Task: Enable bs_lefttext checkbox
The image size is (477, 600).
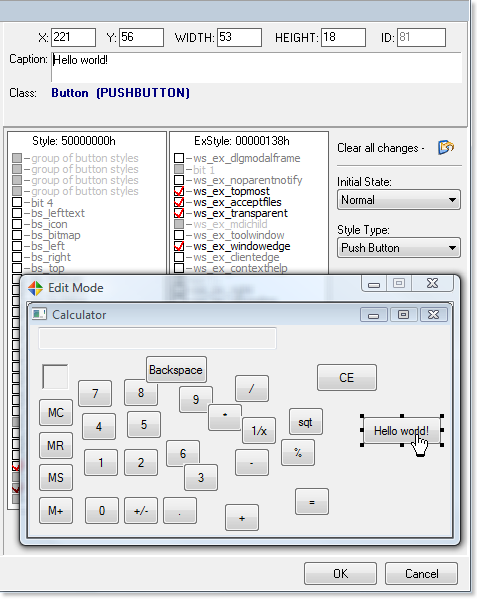Action: point(17,213)
